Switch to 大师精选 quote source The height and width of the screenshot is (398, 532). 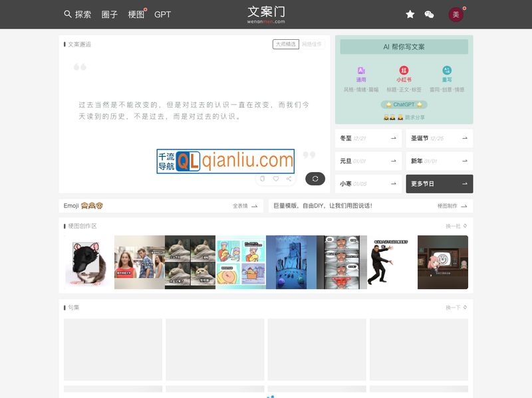pos(286,45)
